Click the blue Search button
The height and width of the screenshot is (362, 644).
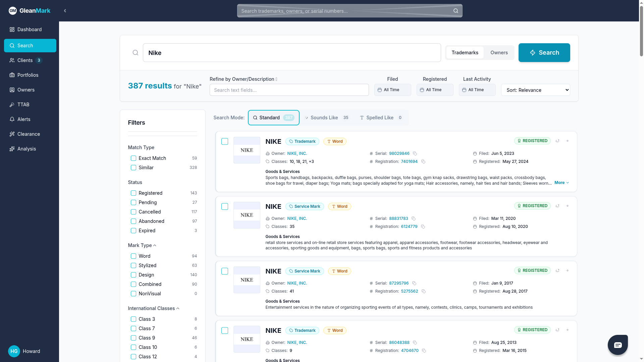[x=544, y=53]
